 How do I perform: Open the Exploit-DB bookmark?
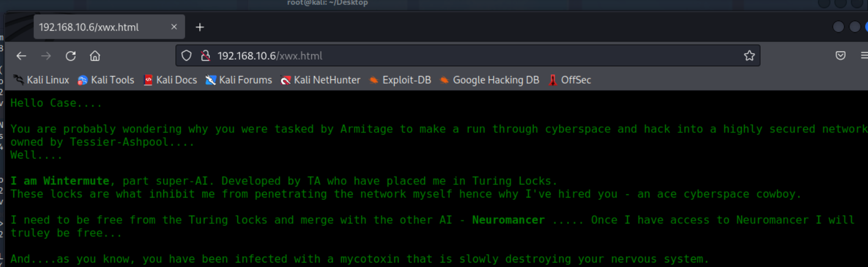[x=401, y=80]
